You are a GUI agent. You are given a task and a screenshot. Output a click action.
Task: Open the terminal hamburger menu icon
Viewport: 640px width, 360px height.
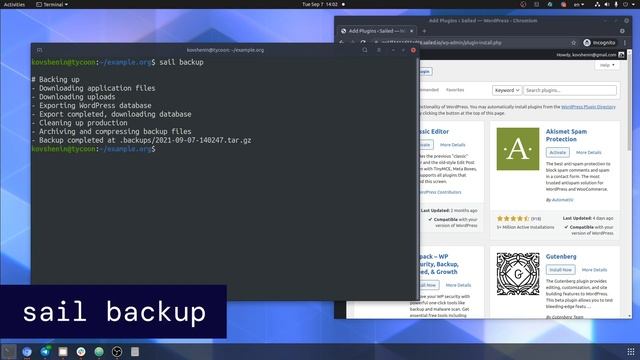coord(379,50)
